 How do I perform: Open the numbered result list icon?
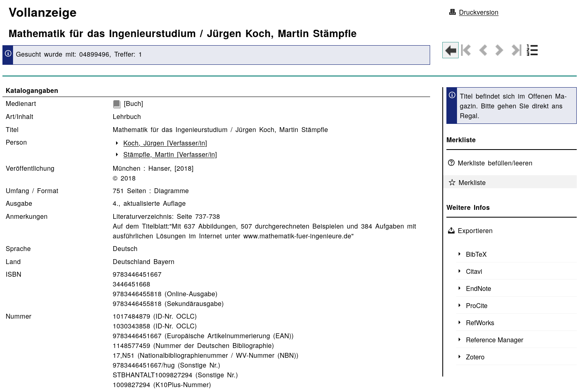[532, 51]
